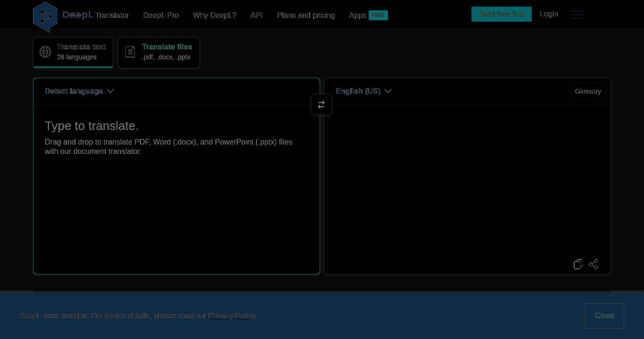644x339 pixels.
Task: Open the DeepL Pro menu item
Action: tap(161, 15)
